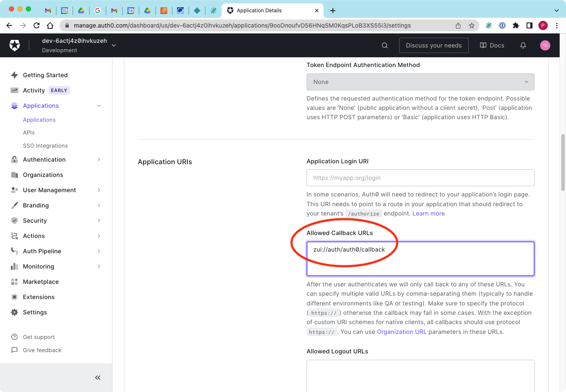The width and height of the screenshot is (566, 392).
Task: Click the Actions flow icon
Action: (x=14, y=236)
